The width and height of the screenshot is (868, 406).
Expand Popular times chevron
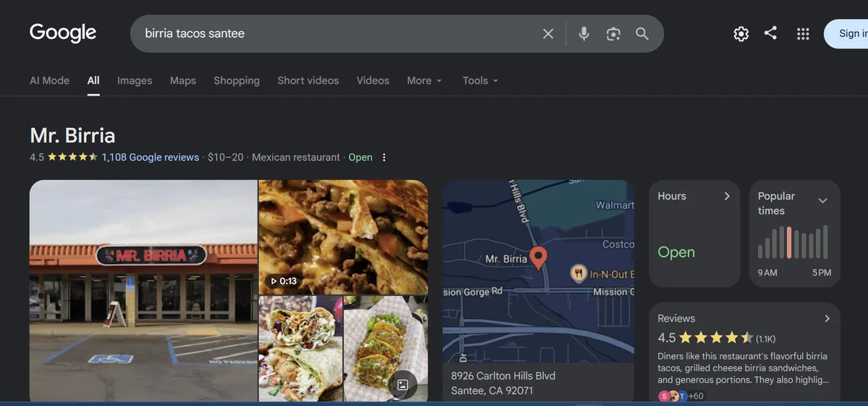[822, 200]
